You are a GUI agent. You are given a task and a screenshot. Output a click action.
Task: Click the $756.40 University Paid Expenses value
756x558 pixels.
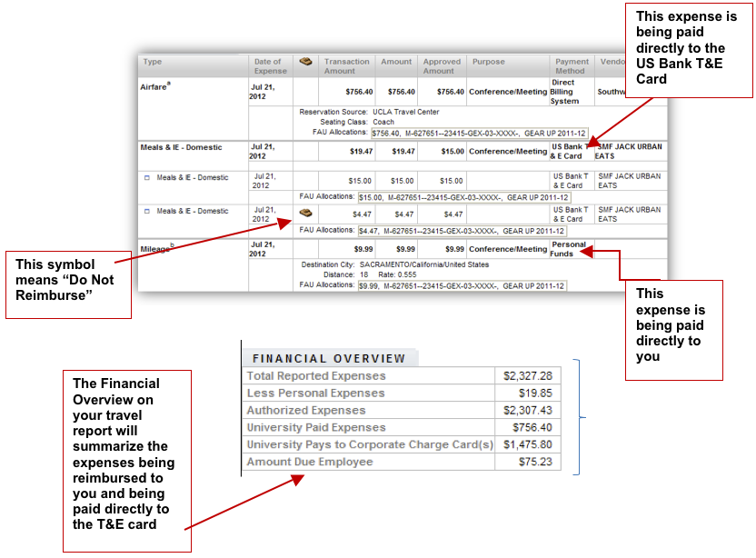click(532, 428)
